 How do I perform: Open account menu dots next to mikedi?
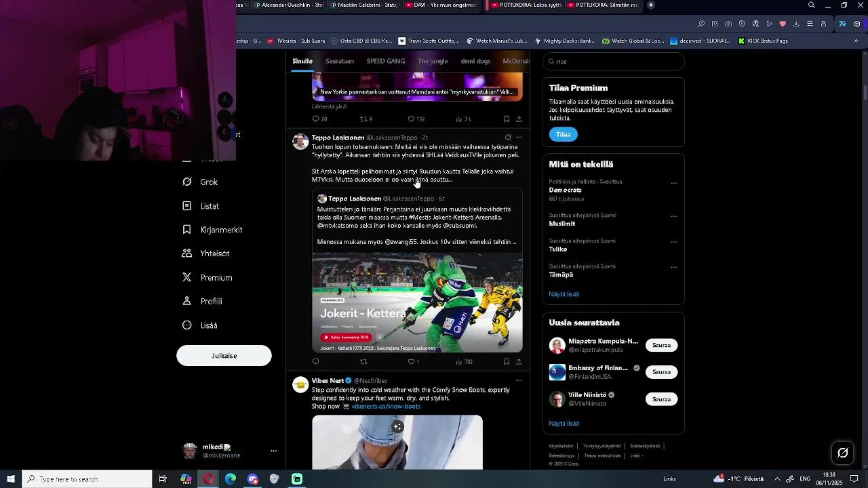tap(273, 451)
